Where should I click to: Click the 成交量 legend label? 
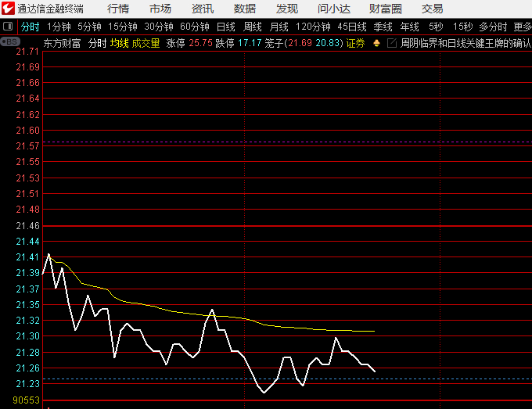tap(146, 43)
